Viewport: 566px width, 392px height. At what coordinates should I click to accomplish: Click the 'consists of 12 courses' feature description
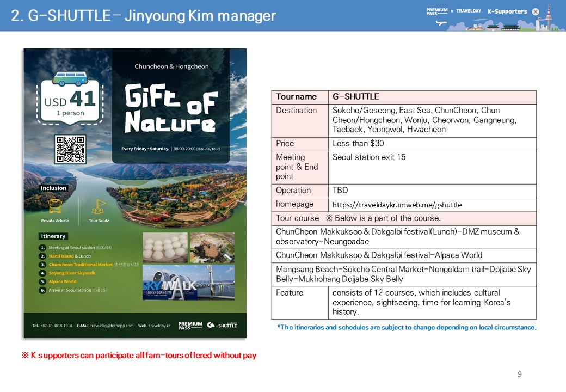(433, 303)
